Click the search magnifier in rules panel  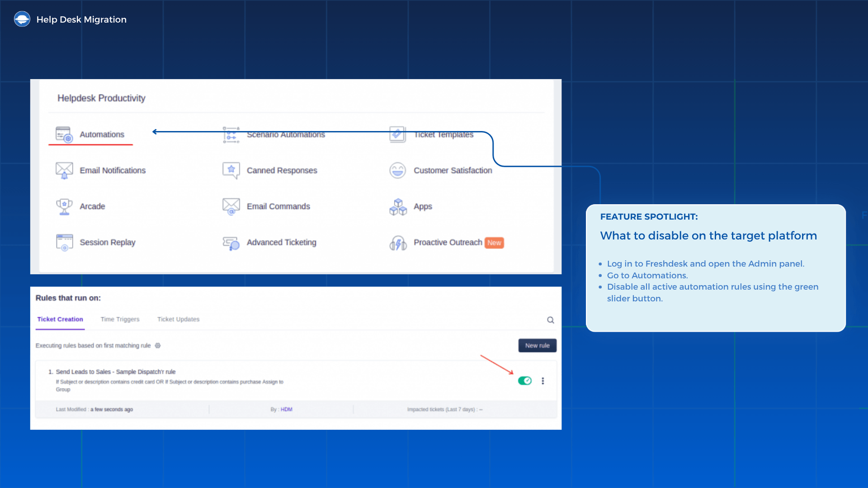pos(551,320)
